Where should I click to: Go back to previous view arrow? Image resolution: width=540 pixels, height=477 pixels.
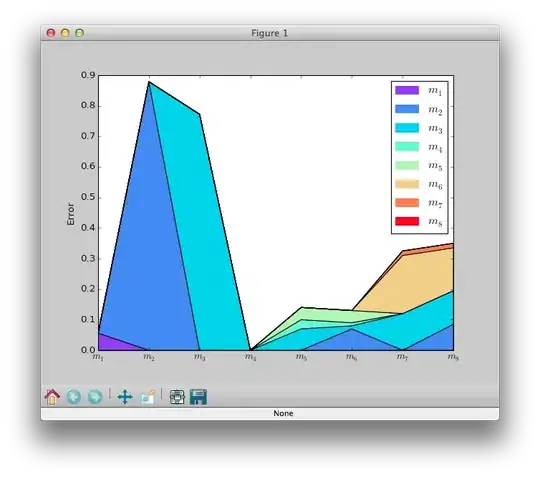click(74, 397)
